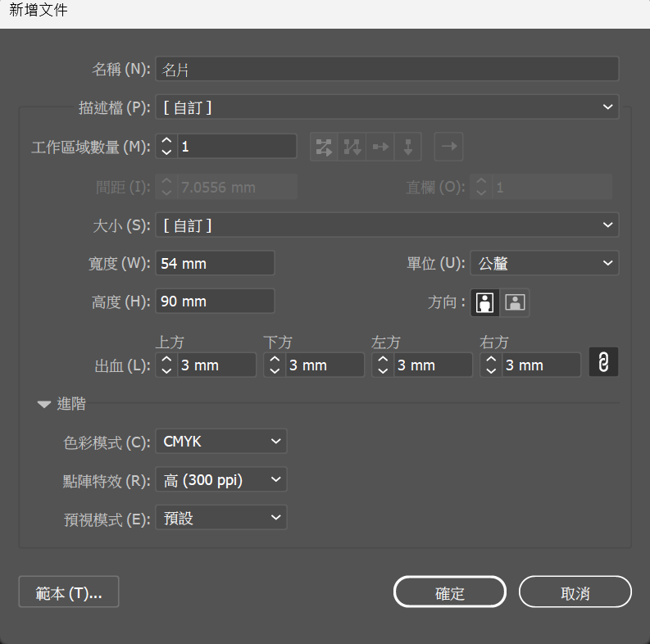Image resolution: width=650 pixels, height=644 pixels.
Task: Click the artboard count field showing 1
Action: [237, 147]
